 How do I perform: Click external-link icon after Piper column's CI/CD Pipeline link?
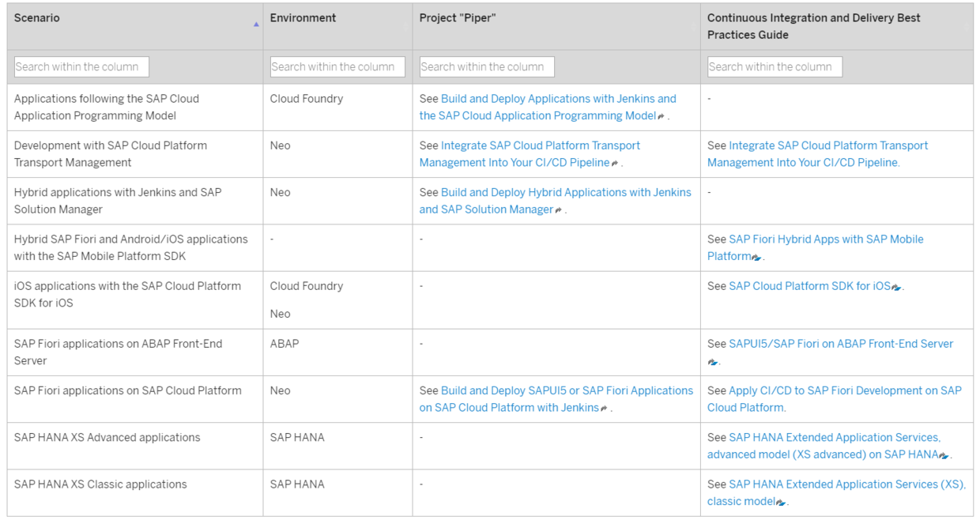(614, 164)
